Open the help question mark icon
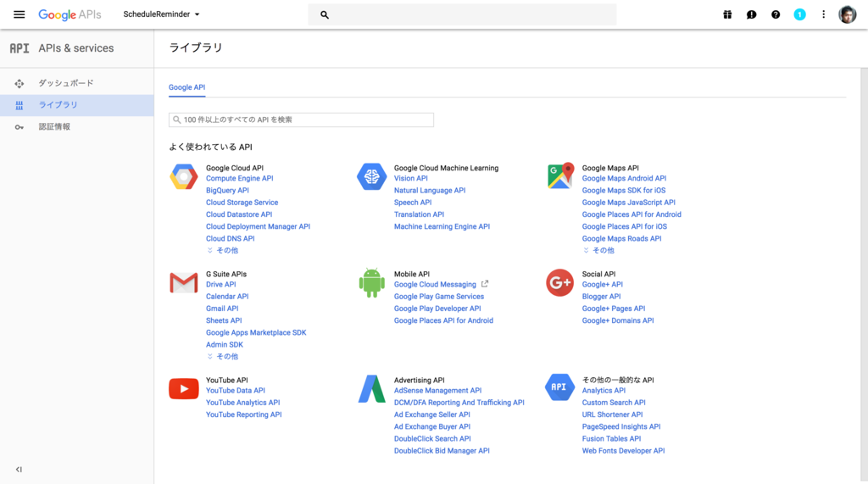The height and width of the screenshot is (484, 868). pyautogui.click(x=776, y=14)
